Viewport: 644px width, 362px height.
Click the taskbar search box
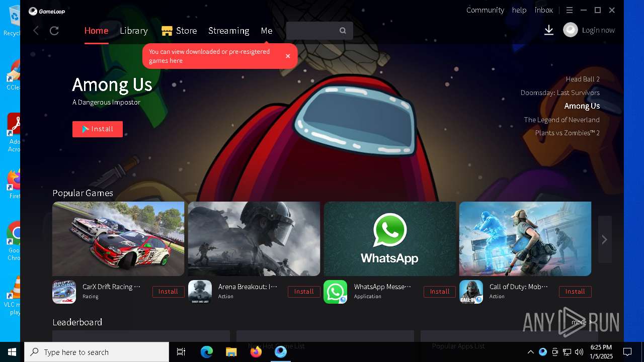tap(97, 352)
